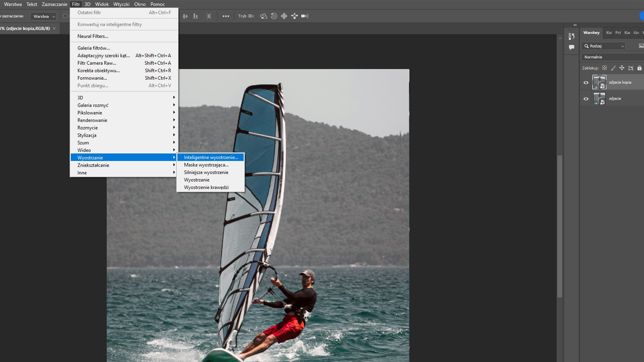Expand the Rozmycie submenu
The width and height of the screenshot is (644, 362).
[x=124, y=128]
